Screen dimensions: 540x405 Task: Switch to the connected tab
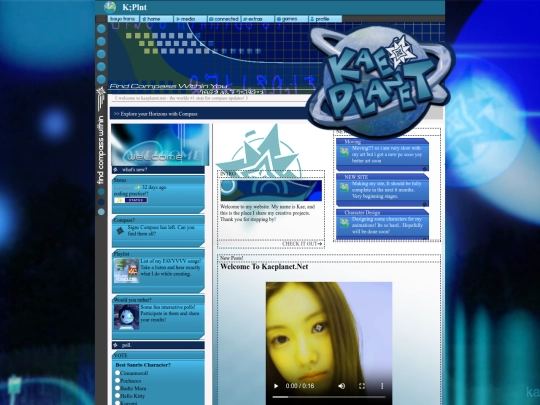tap(224, 19)
